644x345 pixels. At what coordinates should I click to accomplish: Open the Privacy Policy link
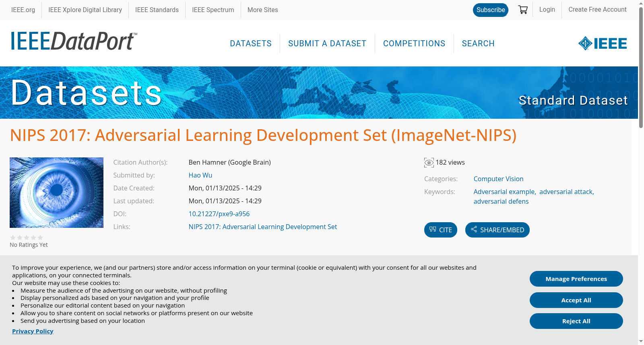click(x=33, y=331)
